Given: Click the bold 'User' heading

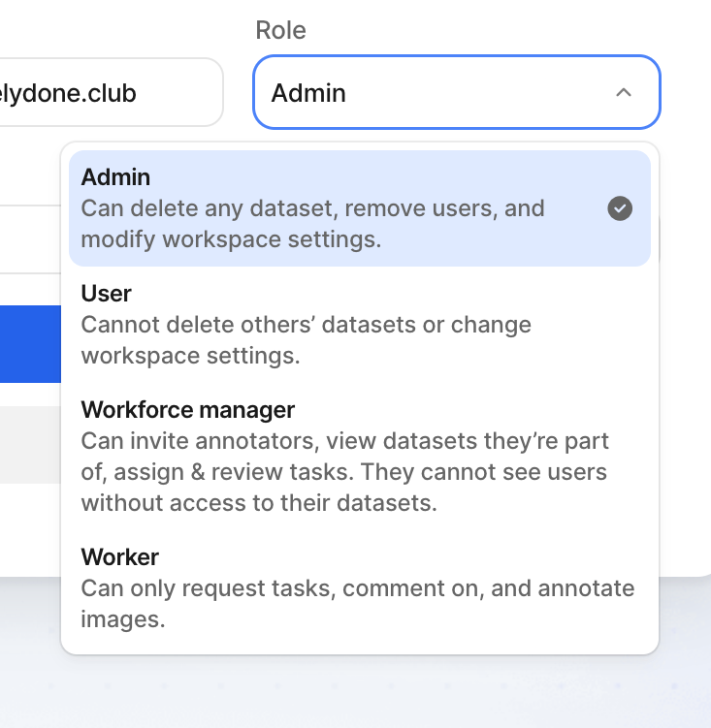Looking at the screenshot, I should tap(106, 293).
